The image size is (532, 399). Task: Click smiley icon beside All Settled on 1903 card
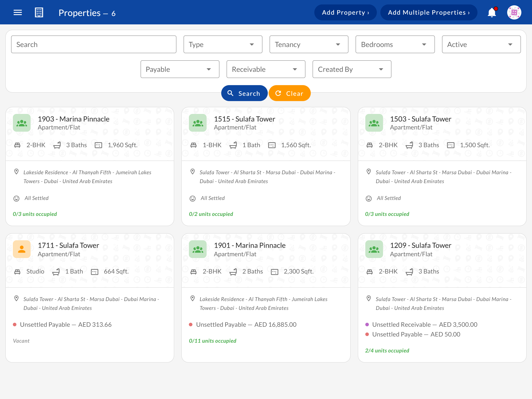point(16,198)
